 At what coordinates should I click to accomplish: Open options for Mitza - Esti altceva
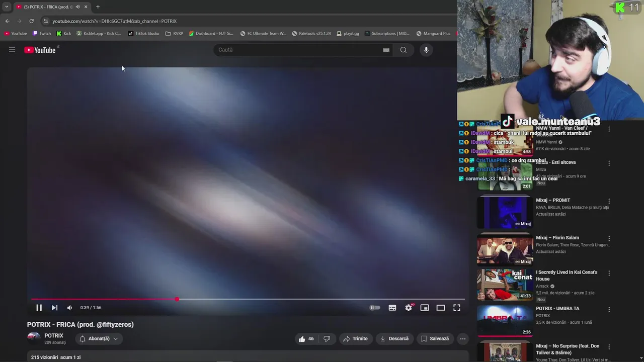click(x=609, y=163)
